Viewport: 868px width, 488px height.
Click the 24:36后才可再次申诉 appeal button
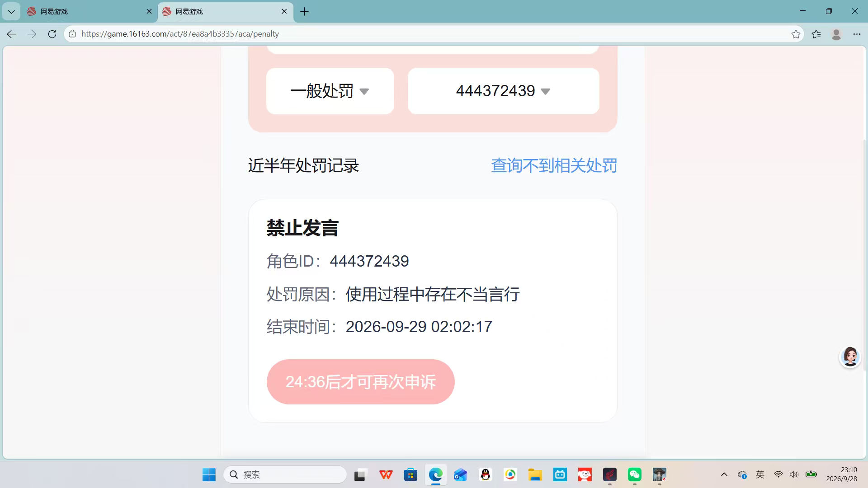[360, 382]
